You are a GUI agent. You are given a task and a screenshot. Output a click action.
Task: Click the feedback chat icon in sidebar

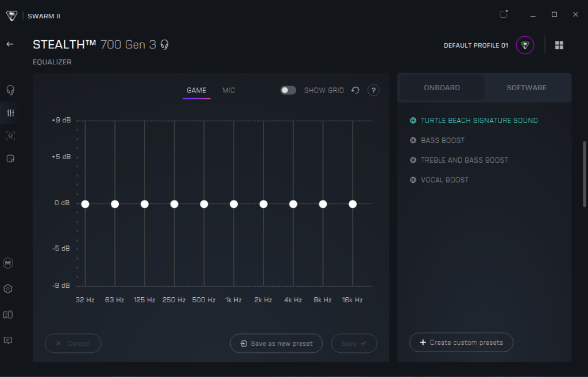click(x=8, y=340)
